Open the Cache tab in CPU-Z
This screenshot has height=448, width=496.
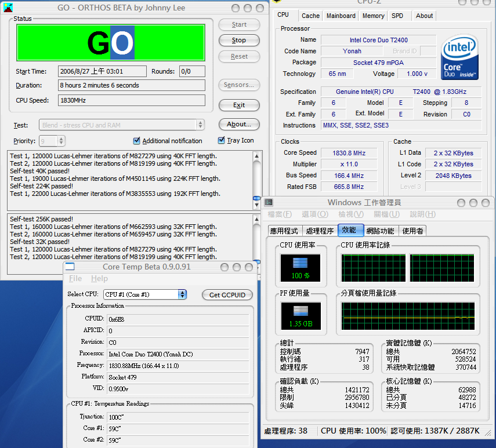pos(310,16)
